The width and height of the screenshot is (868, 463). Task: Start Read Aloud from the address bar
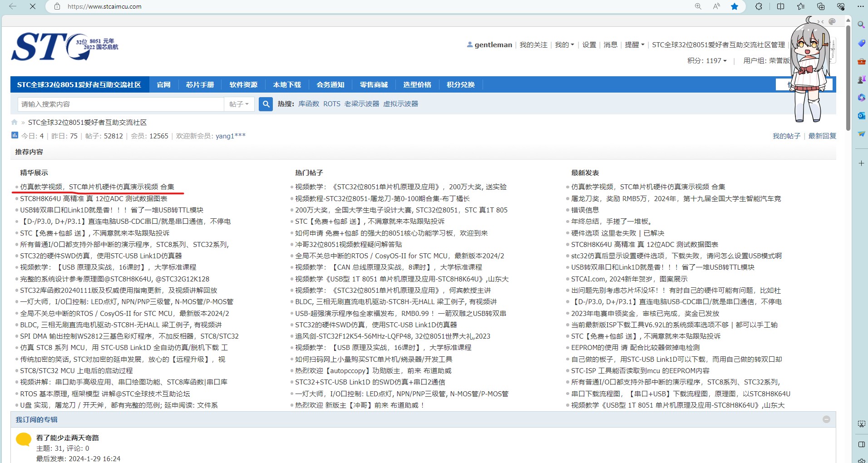716,6
